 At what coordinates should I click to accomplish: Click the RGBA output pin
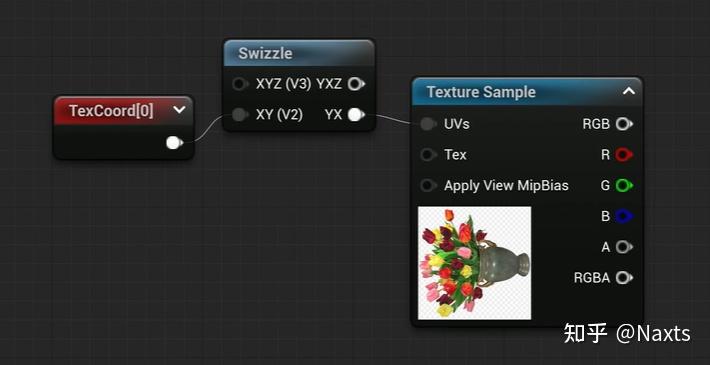pos(624,278)
